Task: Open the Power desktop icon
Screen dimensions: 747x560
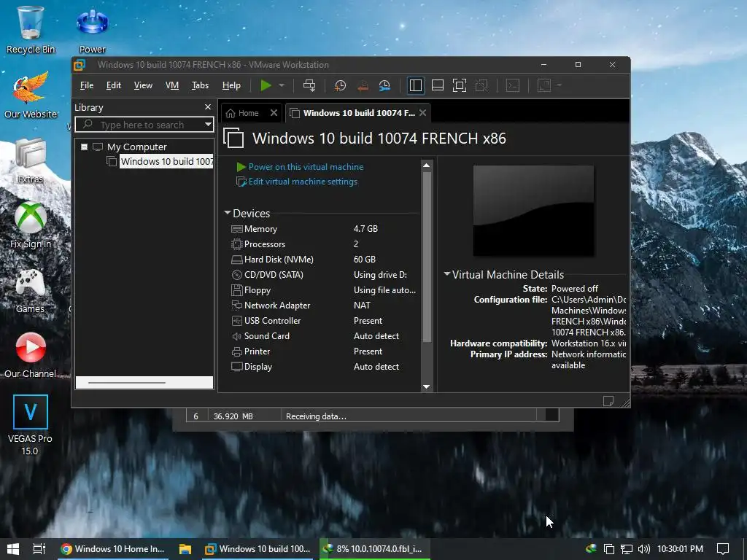Action: click(x=93, y=29)
